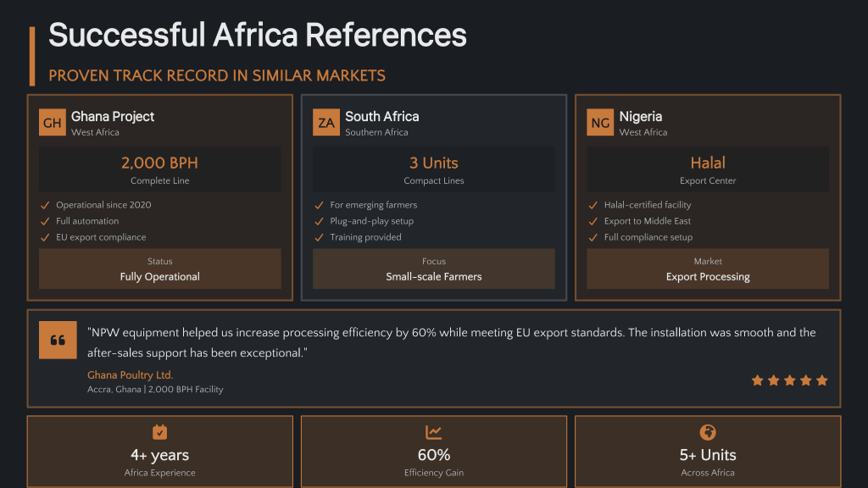Click the Small-scale Farmers focus box
This screenshot has height=488, width=868.
click(x=434, y=269)
